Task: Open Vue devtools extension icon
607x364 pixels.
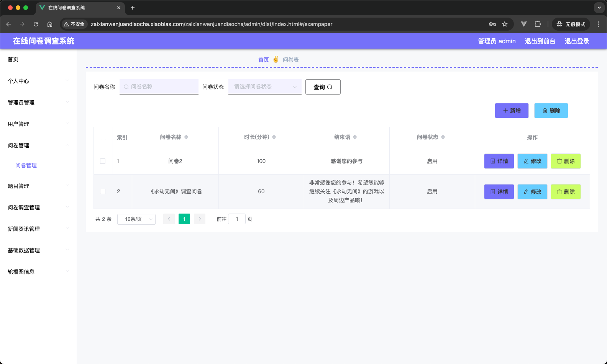Action: click(x=524, y=24)
